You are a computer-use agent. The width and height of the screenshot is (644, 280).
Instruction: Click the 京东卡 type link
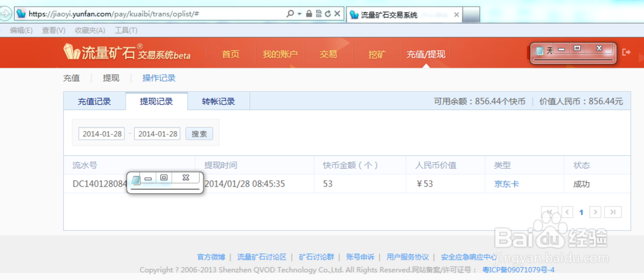pyautogui.click(x=506, y=184)
